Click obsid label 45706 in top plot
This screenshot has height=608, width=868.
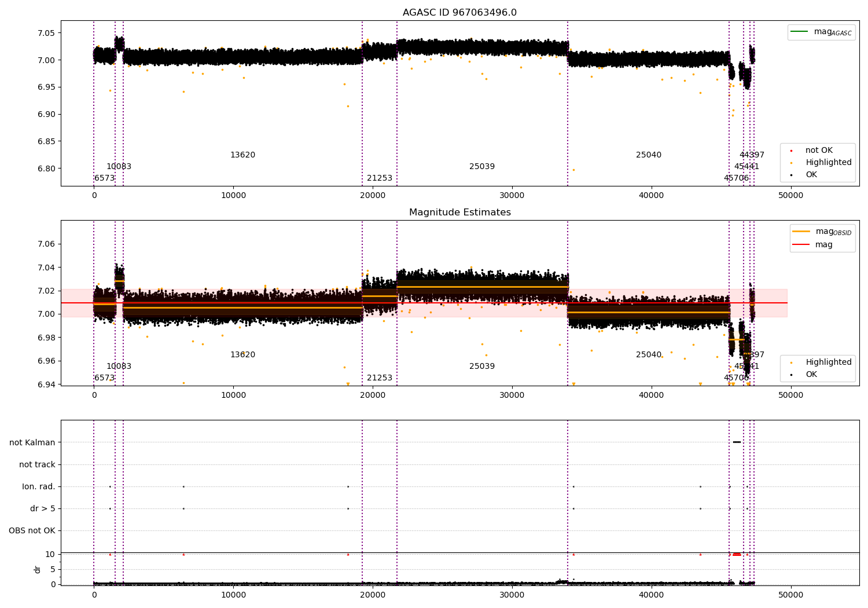tap(736, 178)
